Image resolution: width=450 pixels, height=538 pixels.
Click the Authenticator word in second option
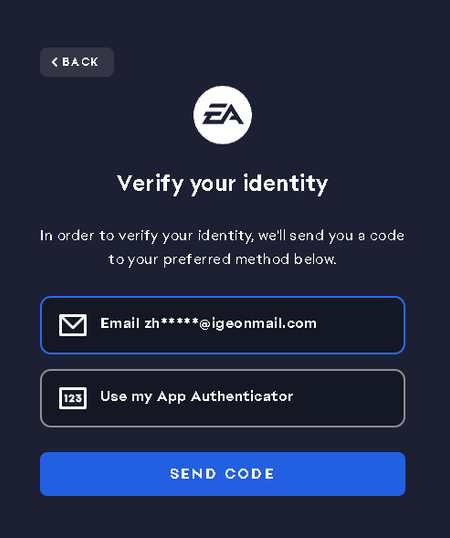[242, 396]
